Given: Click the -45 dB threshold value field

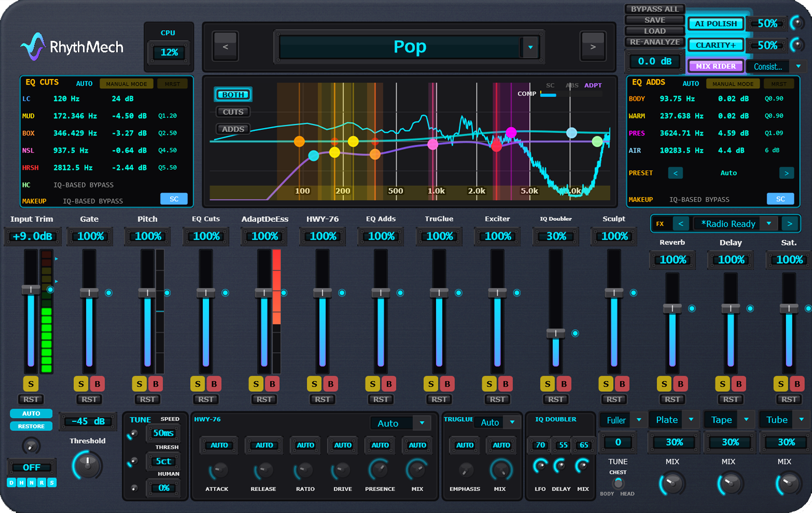Looking at the screenshot, I should click(88, 421).
